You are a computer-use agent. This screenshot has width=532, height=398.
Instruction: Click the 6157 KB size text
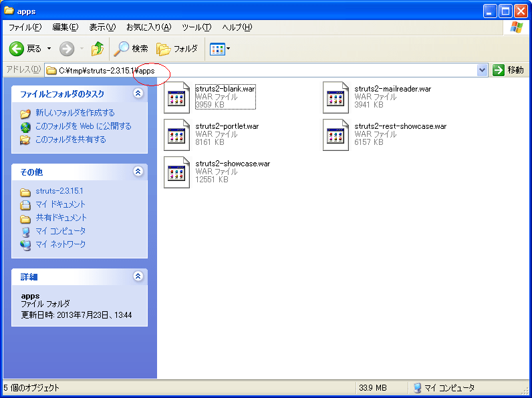369,142
